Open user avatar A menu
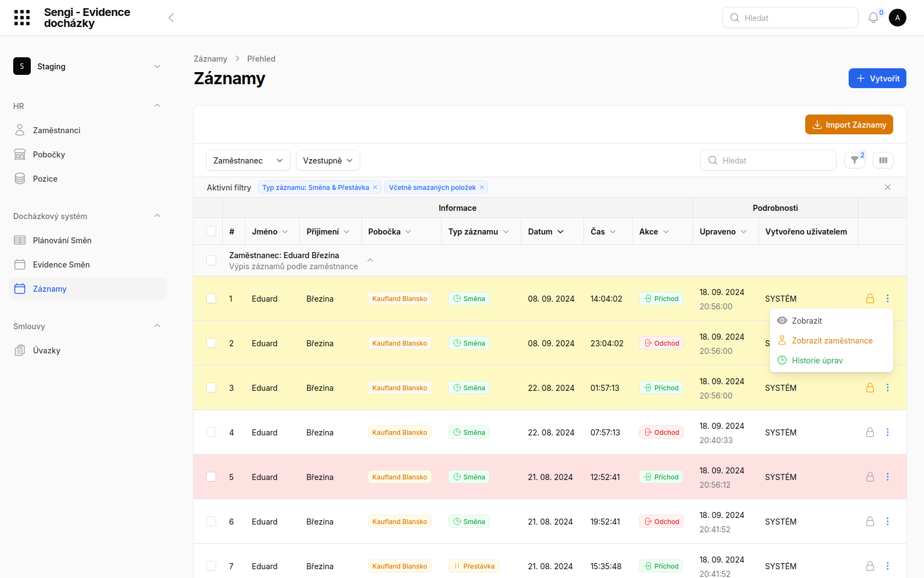This screenshot has height=578, width=924. pos(898,18)
